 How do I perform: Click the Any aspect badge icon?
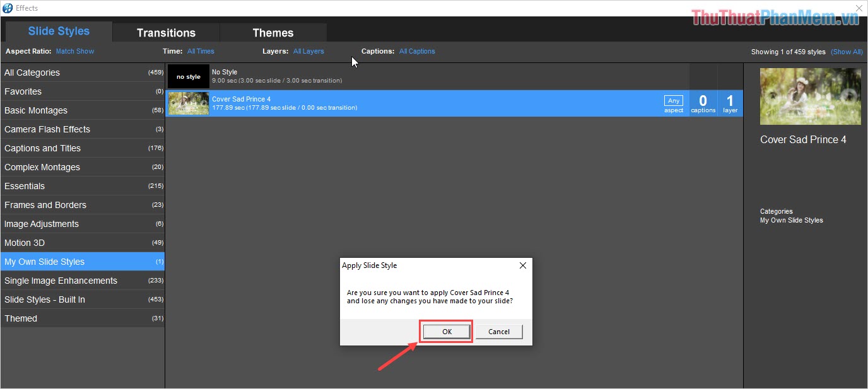[674, 101]
